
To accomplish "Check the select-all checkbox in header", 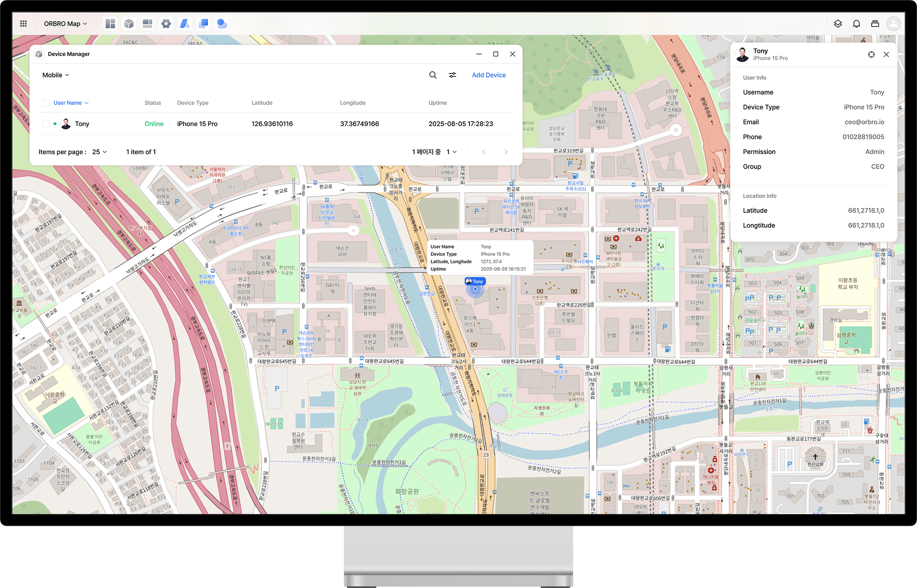I will 46,103.
